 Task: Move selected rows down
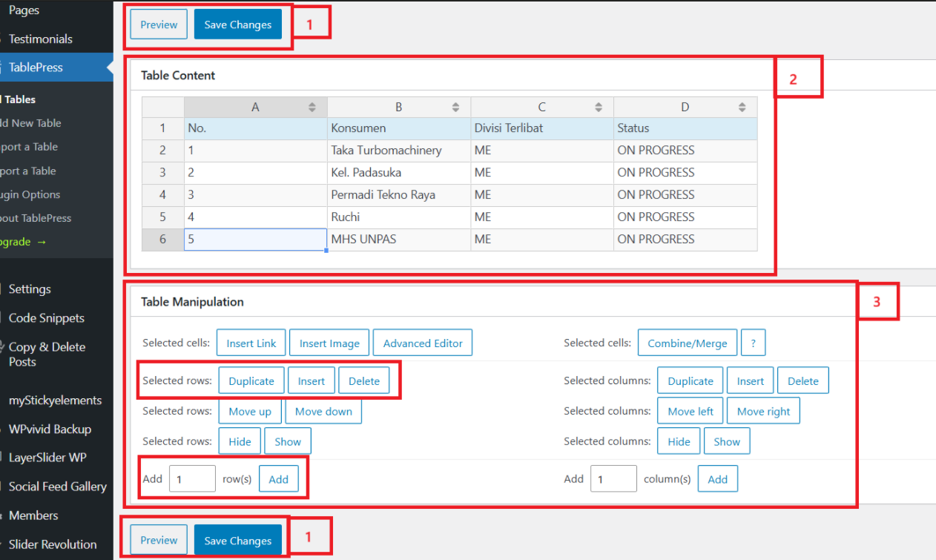click(x=323, y=412)
